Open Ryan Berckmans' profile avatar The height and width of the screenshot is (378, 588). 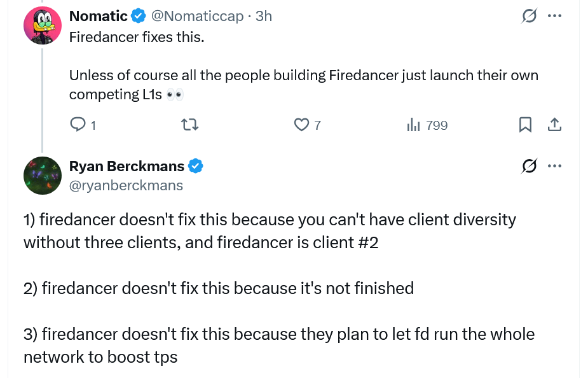pos(42,175)
